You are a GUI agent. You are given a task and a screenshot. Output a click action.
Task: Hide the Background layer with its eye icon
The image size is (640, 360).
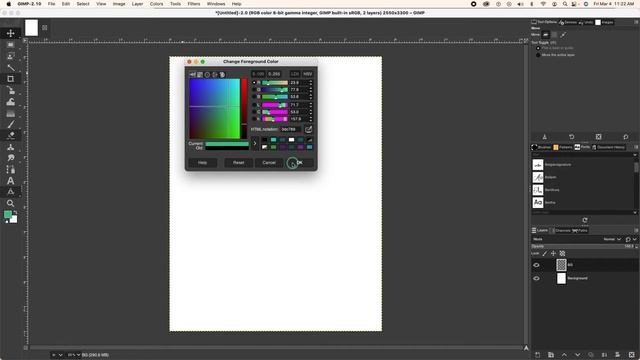pos(536,278)
